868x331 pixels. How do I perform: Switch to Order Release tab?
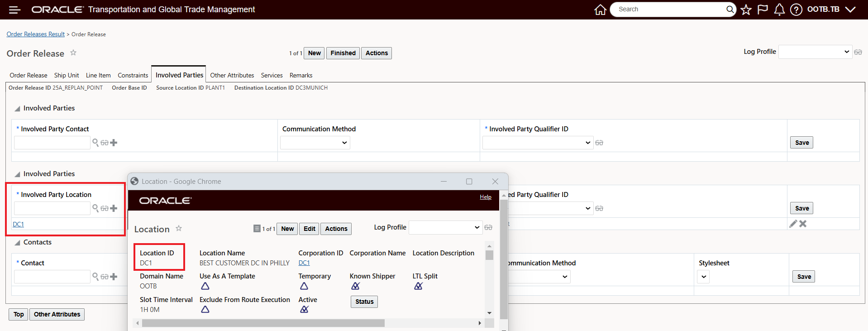pos(29,75)
